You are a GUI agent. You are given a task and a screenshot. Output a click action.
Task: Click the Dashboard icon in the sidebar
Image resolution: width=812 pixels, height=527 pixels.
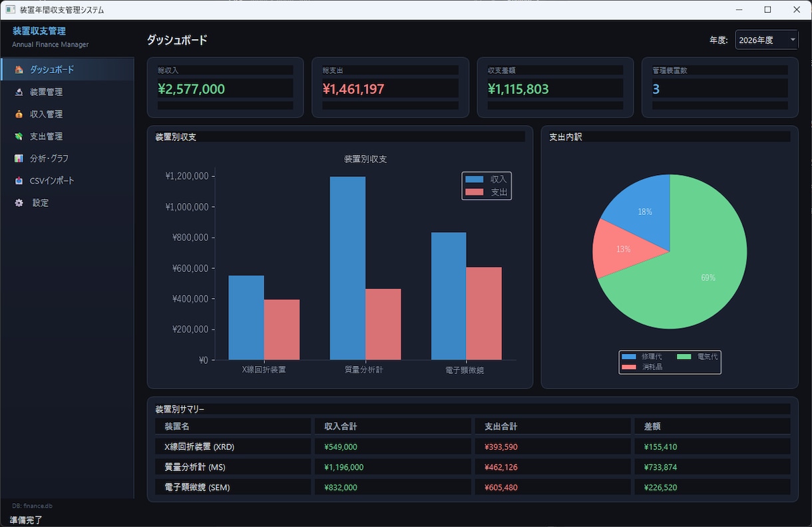coord(19,70)
